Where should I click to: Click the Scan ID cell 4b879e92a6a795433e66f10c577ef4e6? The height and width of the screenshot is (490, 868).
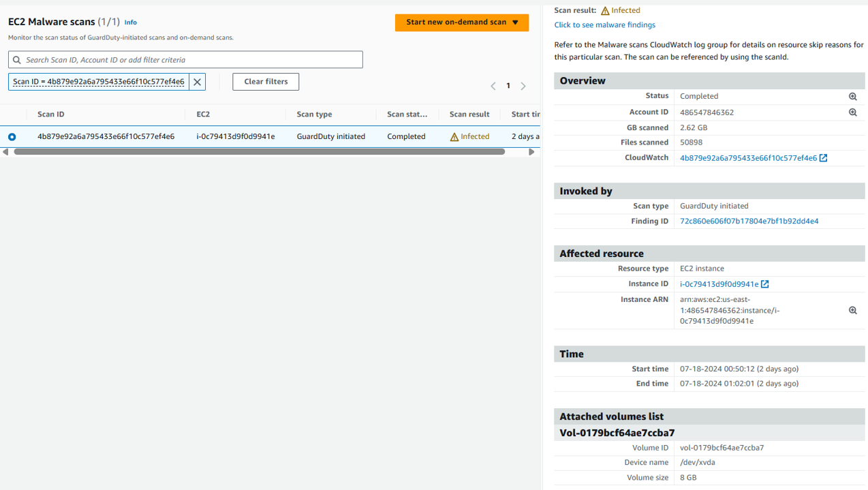[x=106, y=136]
